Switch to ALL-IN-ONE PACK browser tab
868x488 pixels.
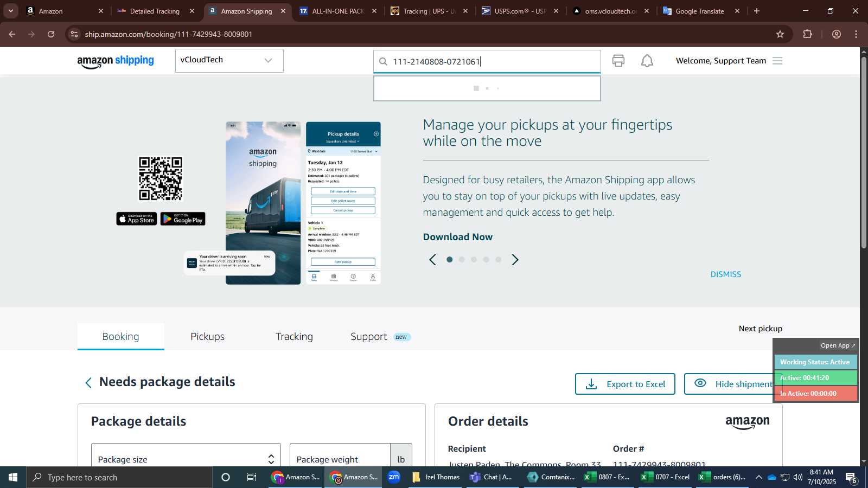click(337, 11)
